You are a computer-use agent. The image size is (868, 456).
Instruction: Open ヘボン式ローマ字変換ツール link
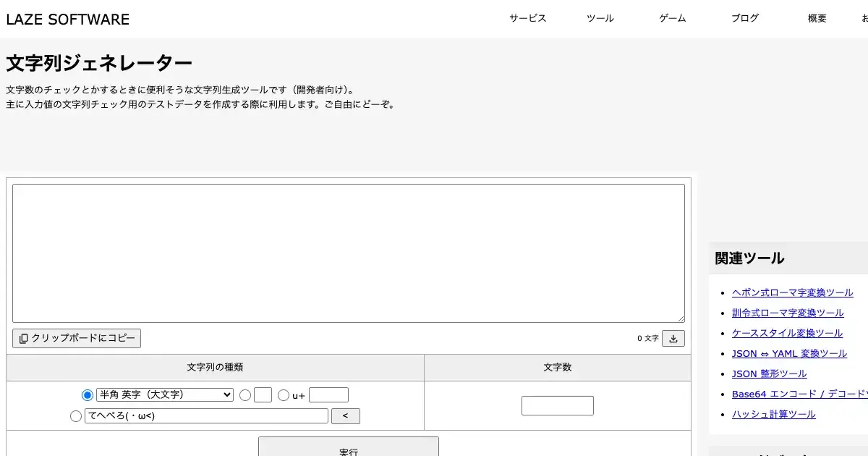point(792,292)
